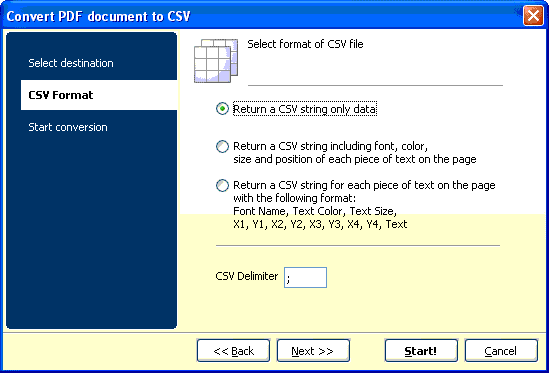This screenshot has height=373, width=549.
Task: Close the Convert PDF to CSV dialog
Action: [533, 16]
